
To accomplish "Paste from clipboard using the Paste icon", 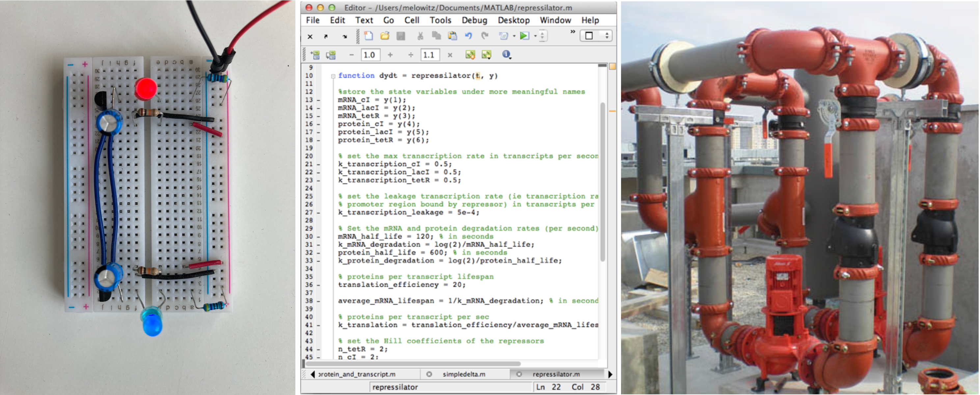I will pyautogui.click(x=453, y=37).
